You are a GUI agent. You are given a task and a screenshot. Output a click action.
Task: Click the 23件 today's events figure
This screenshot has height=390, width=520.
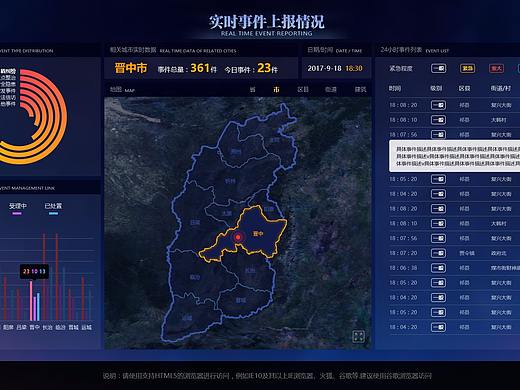(x=267, y=68)
